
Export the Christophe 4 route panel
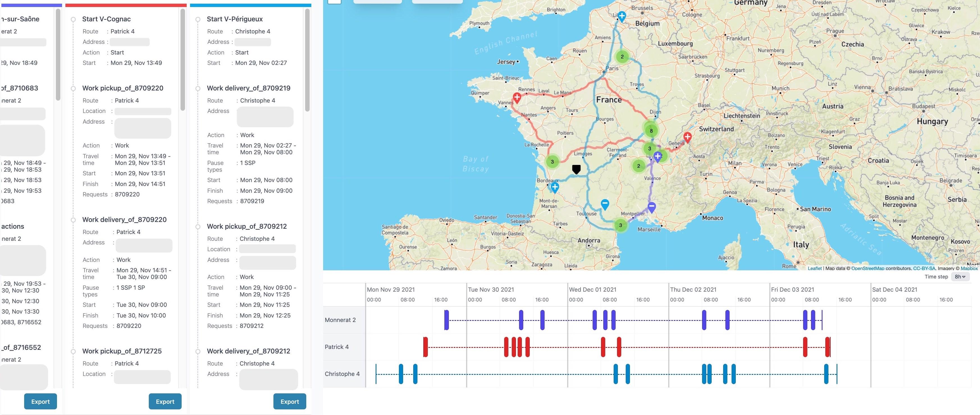289,401
